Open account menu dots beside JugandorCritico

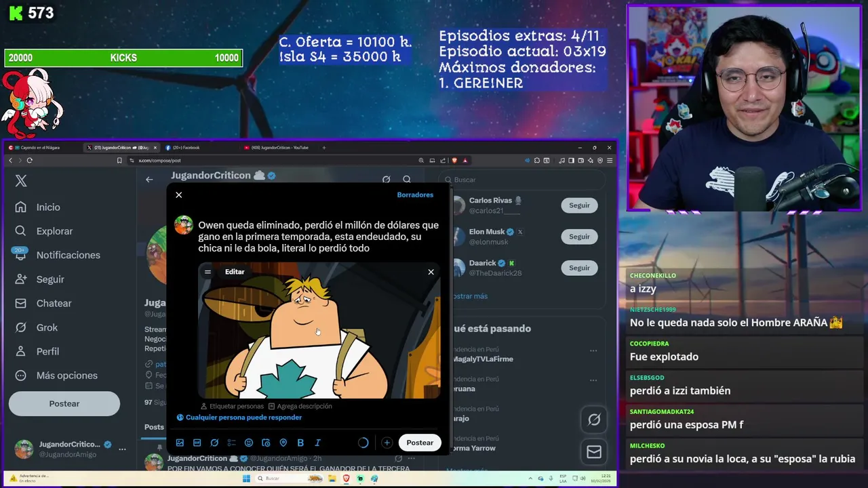click(122, 449)
